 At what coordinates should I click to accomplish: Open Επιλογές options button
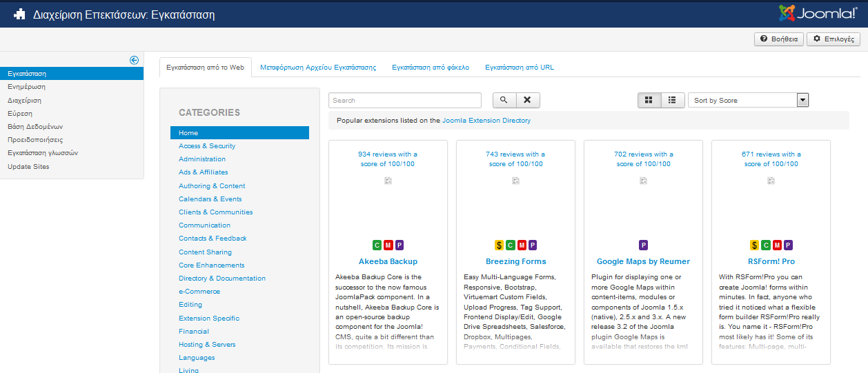click(834, 39)
